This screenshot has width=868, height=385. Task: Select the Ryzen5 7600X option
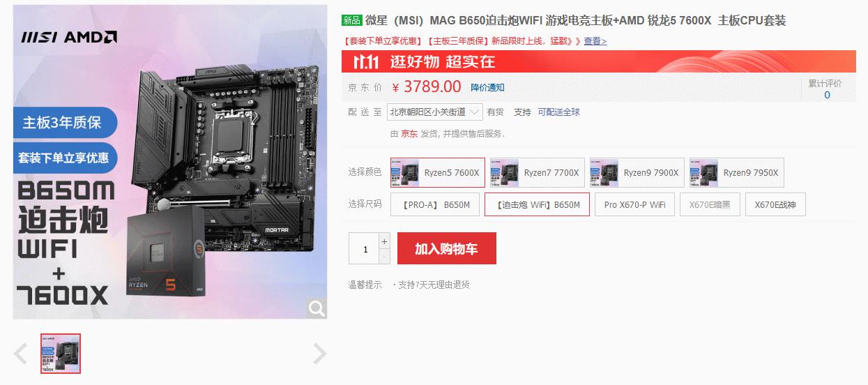pos(438,172)
